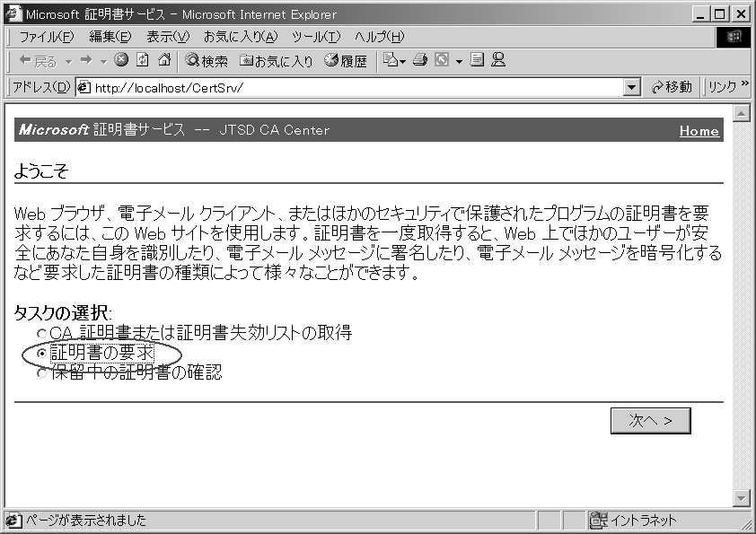Maximize the Internet Explorer window
The image size is (756, 534).
click(719, 14)
